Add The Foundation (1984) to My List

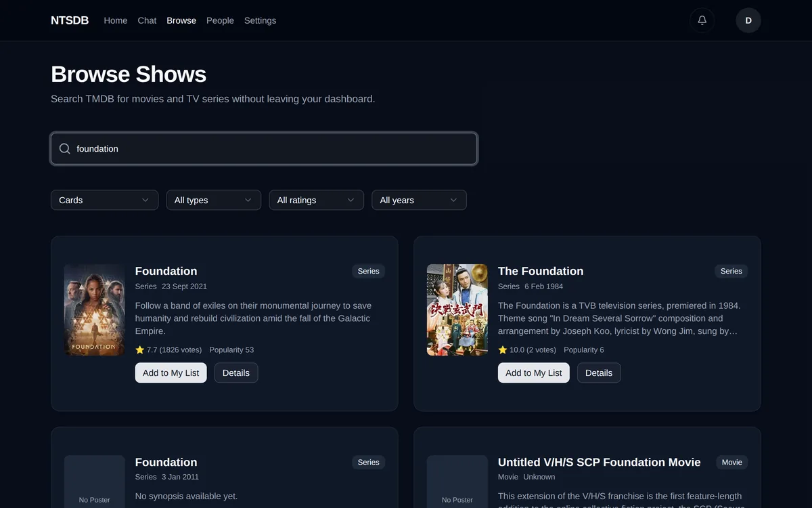point(534,373)
